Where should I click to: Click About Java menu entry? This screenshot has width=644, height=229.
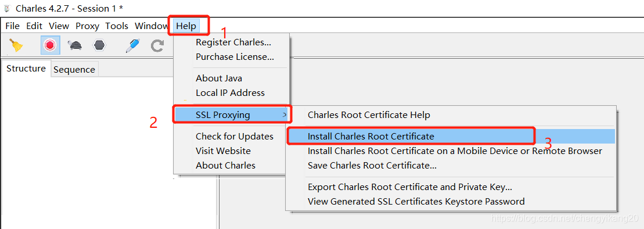point(232,78)
